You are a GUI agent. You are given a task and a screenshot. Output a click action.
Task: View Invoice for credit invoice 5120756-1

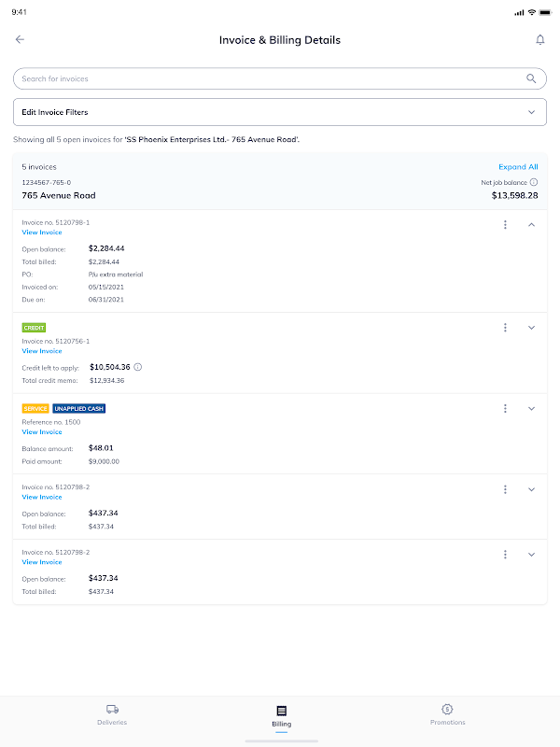[x=42, y=351]
